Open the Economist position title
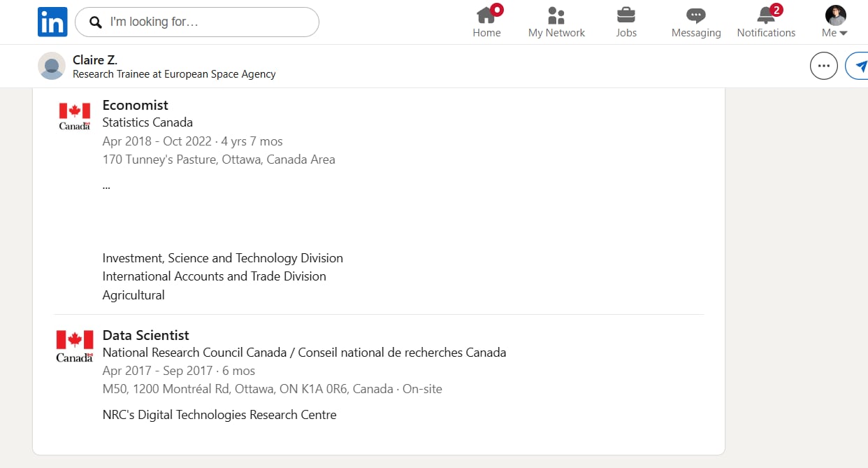The image size is (868, 468). pyautogui.click(x=136, y=105)
